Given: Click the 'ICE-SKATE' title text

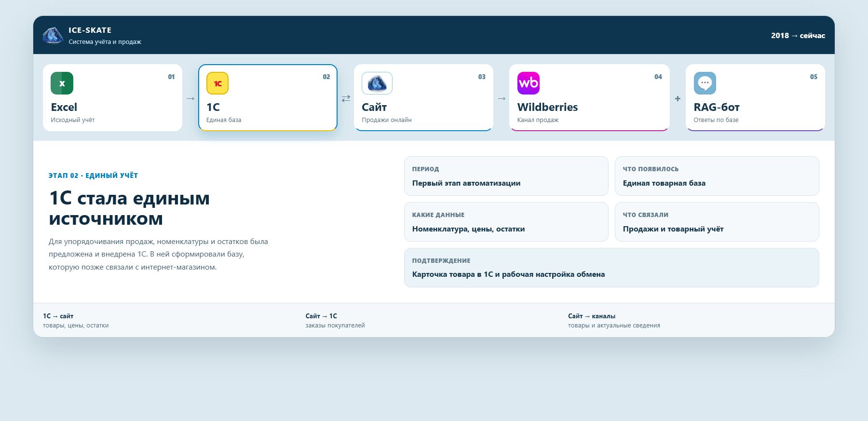Looking at the screenshot, I should click(x=90, y=30).
